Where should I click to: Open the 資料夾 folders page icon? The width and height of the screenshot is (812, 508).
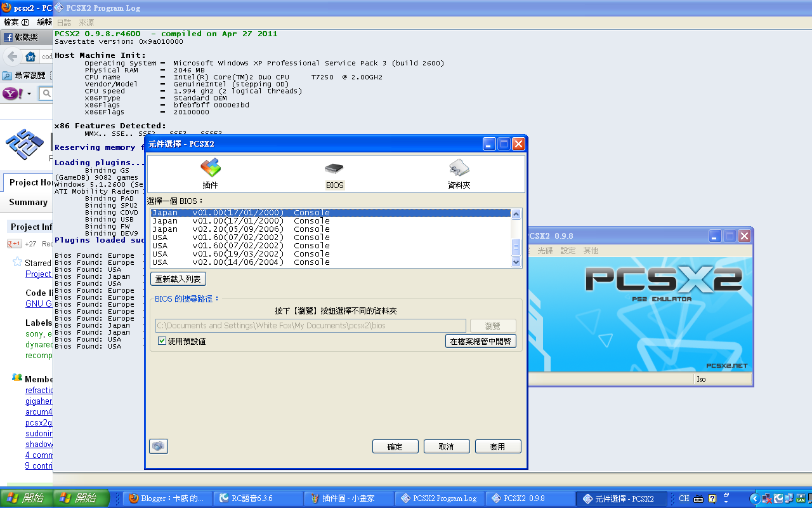click(459, 168)
